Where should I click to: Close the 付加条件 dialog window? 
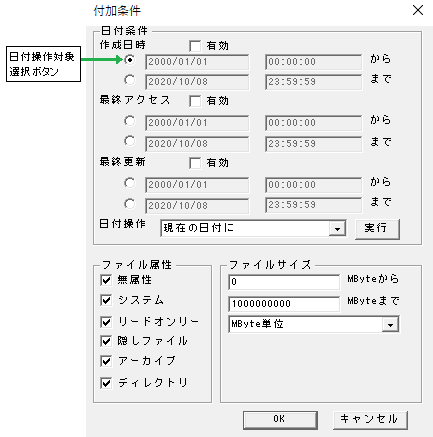[x=418, y=10]
